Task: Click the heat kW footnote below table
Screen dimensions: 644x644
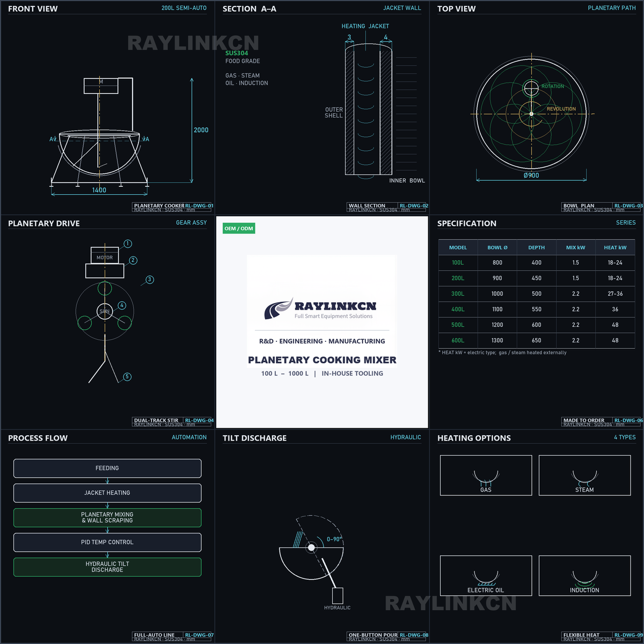Action: pos(502,353)
